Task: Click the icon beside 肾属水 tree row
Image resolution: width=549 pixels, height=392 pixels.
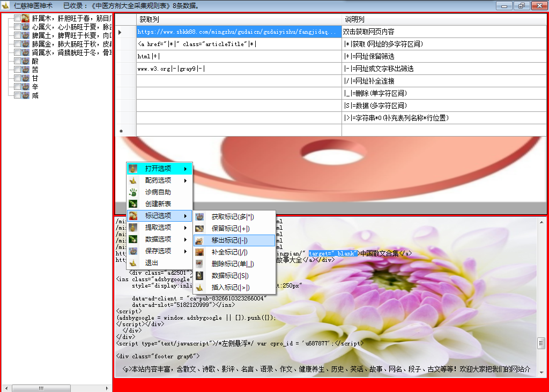Action: pos(26,52)
